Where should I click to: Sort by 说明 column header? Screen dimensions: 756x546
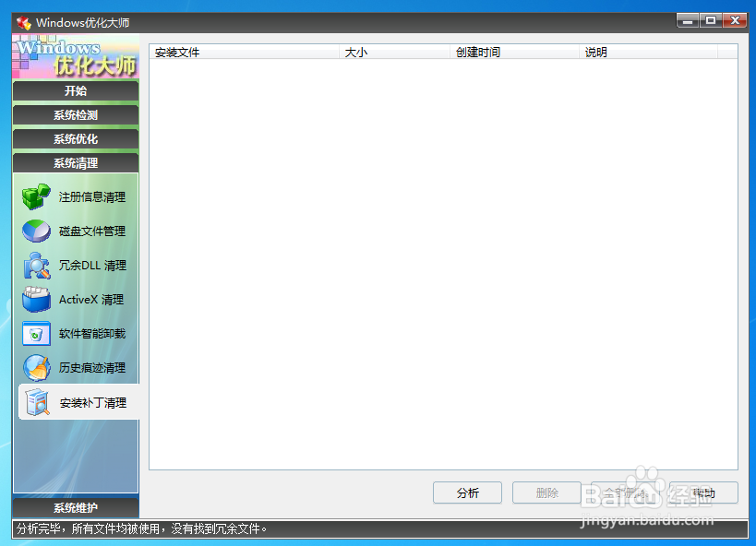(x=648, y=52)
